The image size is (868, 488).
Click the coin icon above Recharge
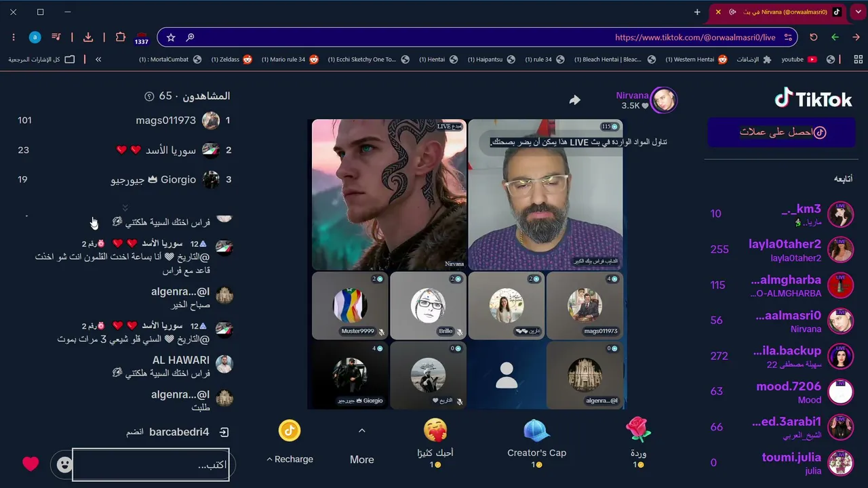pos(290,430)
